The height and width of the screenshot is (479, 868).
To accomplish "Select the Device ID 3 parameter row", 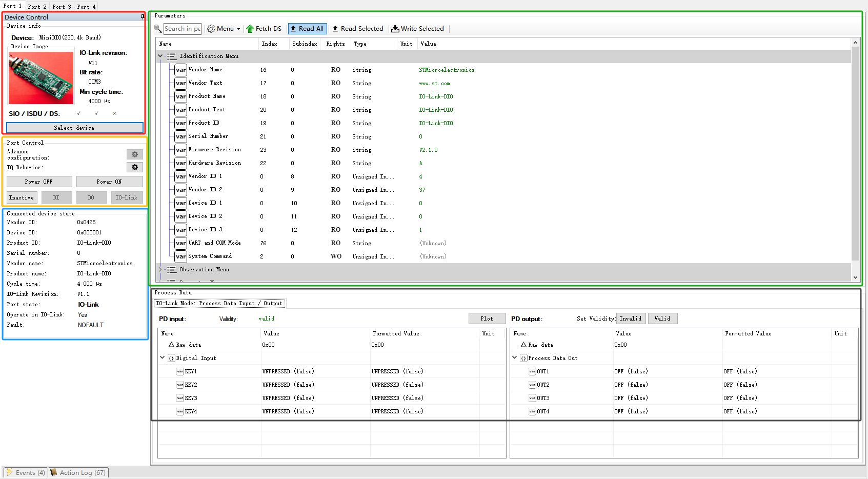I will click(504, 230).
